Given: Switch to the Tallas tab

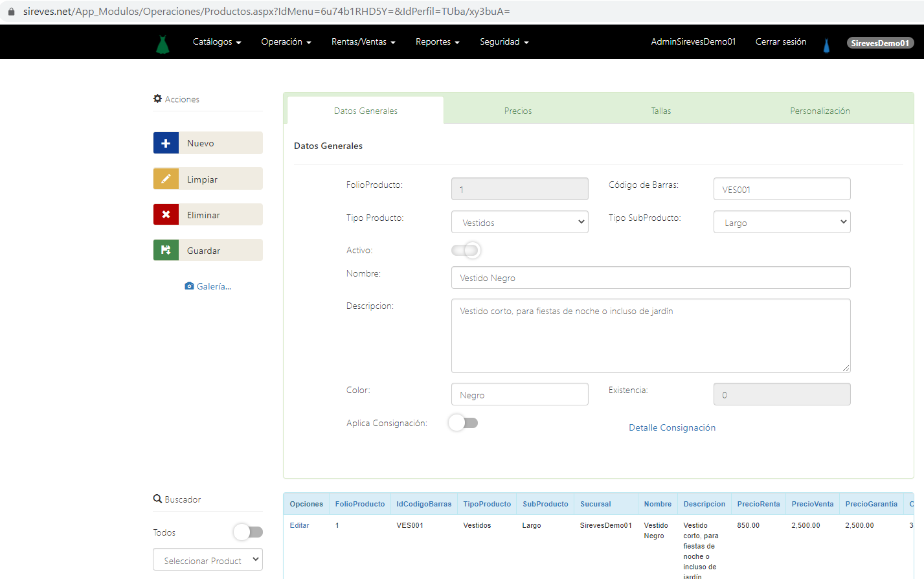Looking at the screenshot, I should [660, 111].
